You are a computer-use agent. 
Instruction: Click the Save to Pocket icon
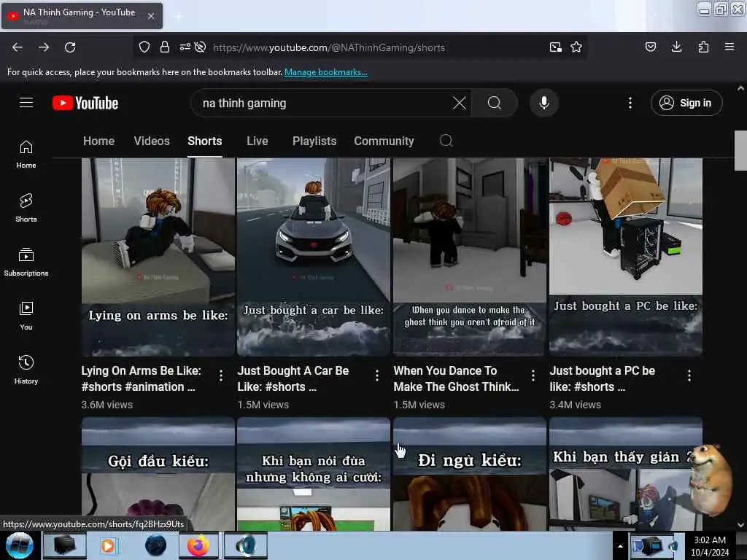650,47
